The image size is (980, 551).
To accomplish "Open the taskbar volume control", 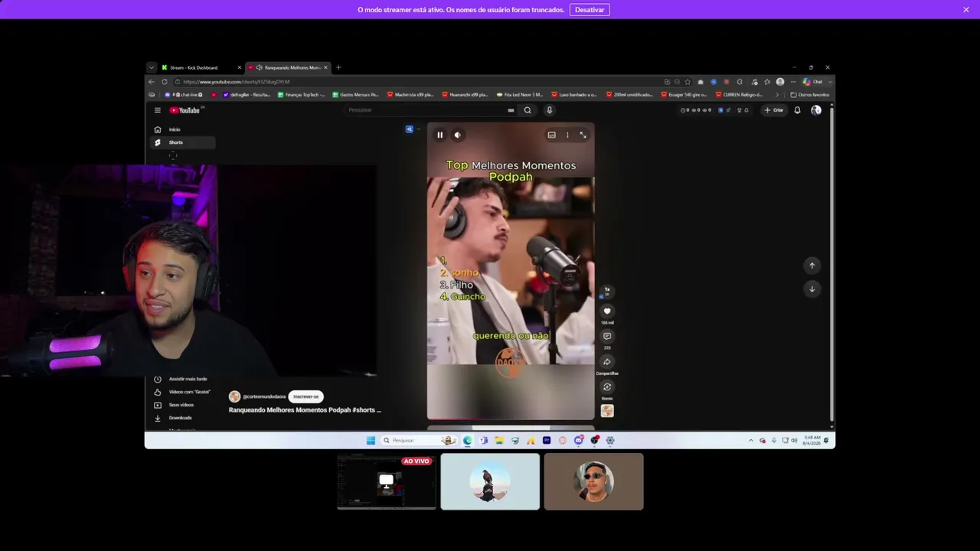I will tap(794, 440).
